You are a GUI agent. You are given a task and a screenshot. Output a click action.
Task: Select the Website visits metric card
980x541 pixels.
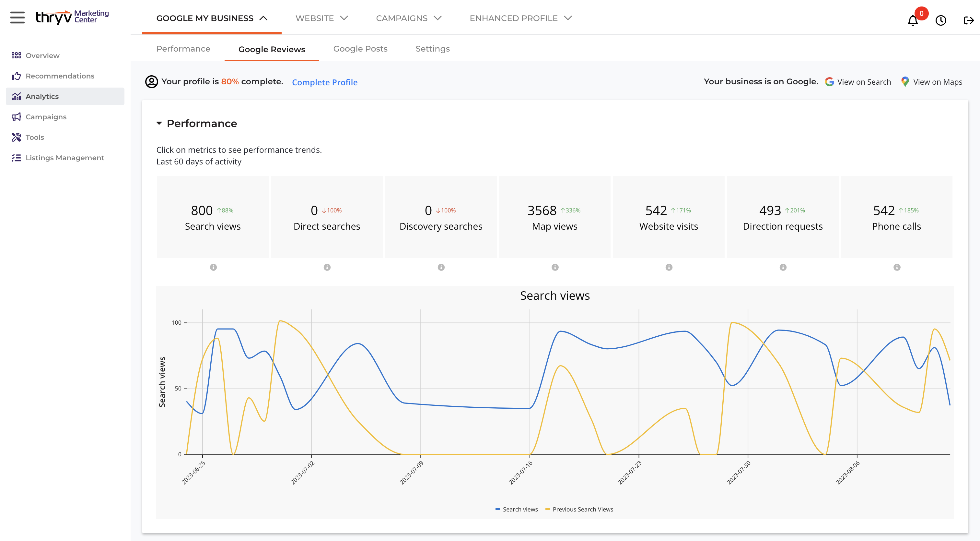(x=669, y=217)
